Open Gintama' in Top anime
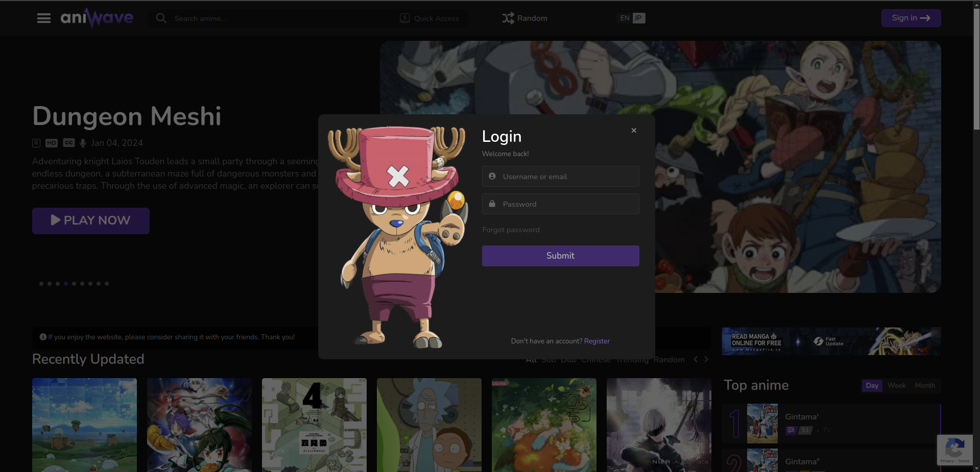Image resolution: width=980 pixels, height=472 pixels. point(802,417)
